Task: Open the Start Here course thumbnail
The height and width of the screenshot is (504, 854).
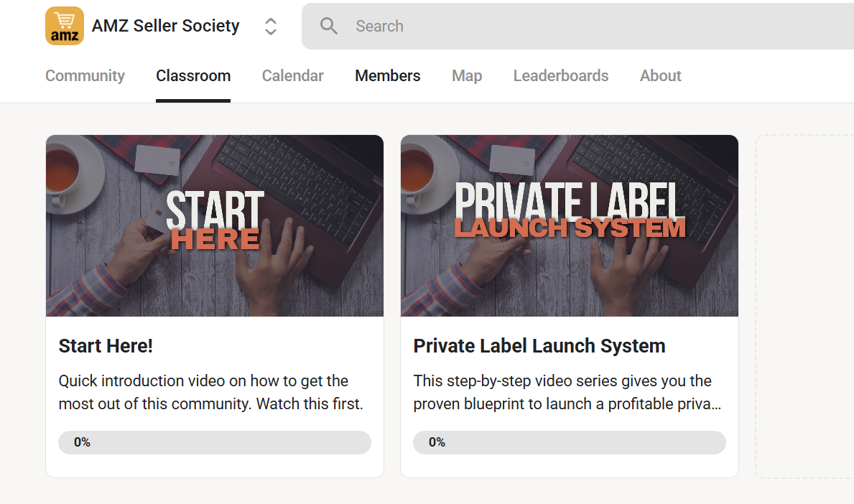Action: (215, 226)
